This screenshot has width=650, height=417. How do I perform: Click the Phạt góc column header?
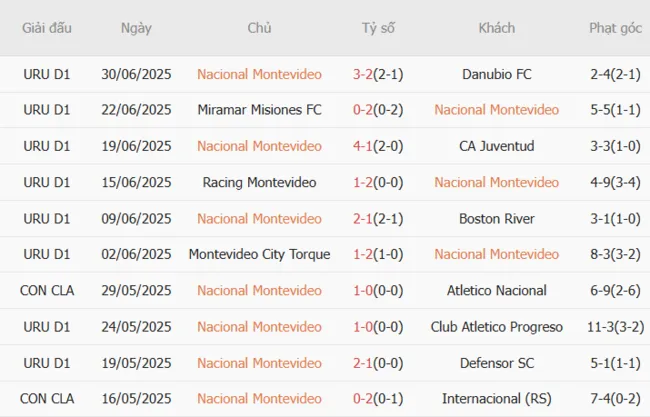(615, 28)
